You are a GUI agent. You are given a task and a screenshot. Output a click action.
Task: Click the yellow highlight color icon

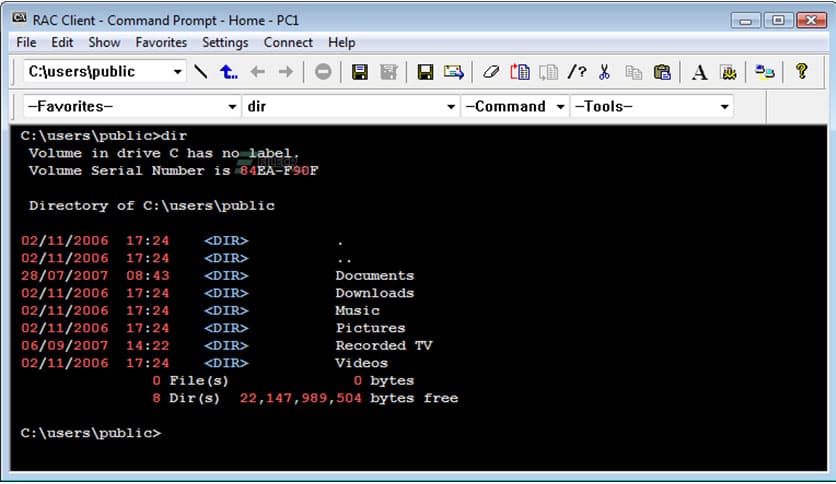(728, 71)
